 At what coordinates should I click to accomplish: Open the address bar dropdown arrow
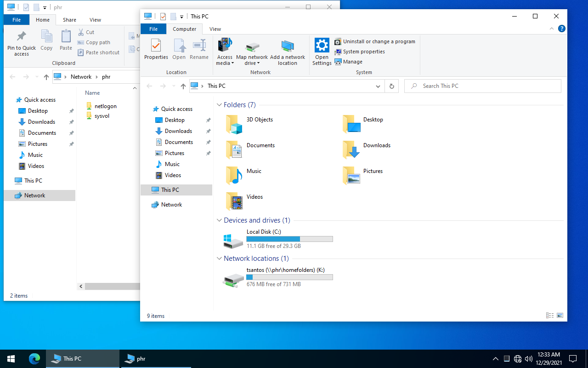click(378, 86)
